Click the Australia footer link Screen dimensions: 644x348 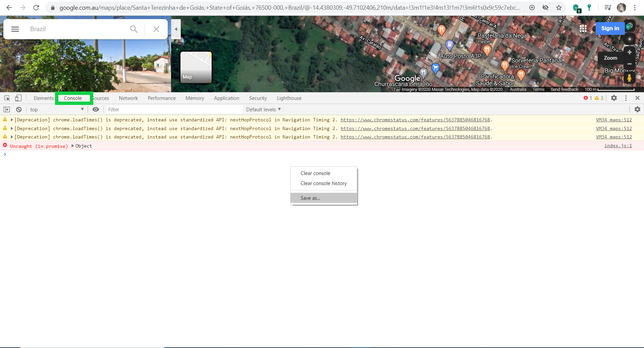point(518,90)
